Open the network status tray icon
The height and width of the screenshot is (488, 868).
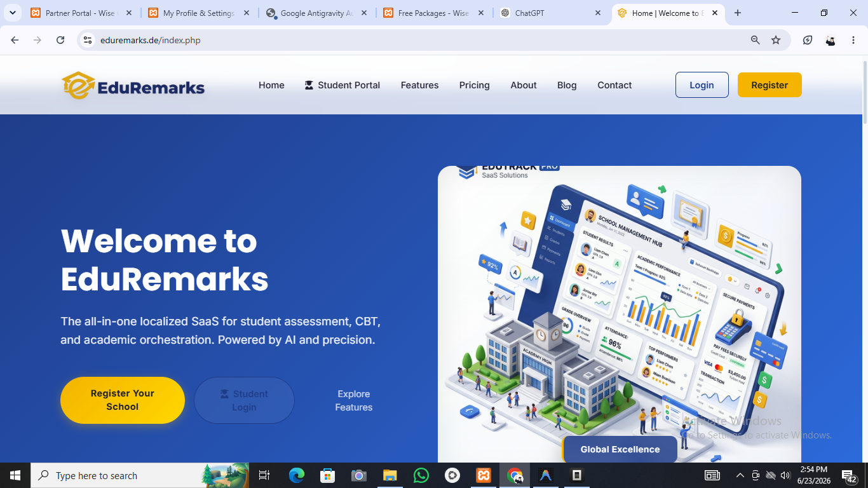tap(770, 475)
